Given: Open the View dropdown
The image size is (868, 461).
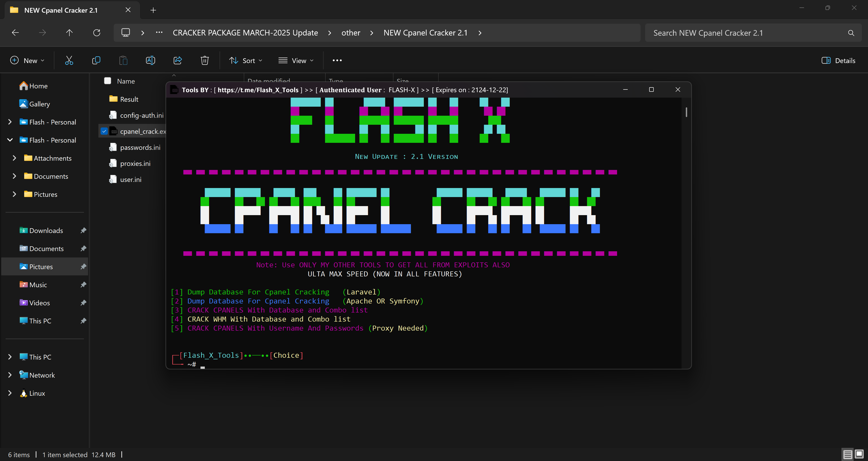Looking at the screenshot, I should coord(296,60).
